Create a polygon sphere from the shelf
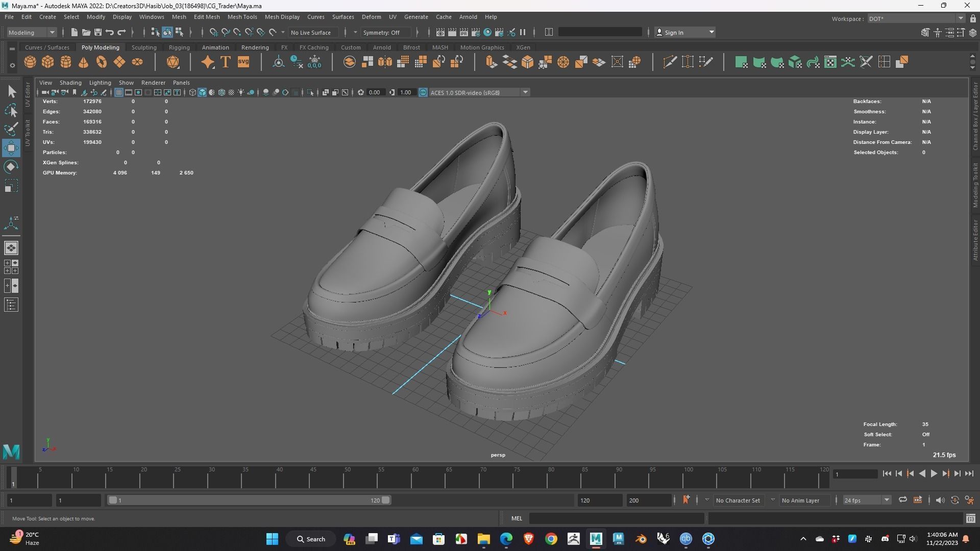The width and height of the screenshot is (980, 551). tap(30, 62)
